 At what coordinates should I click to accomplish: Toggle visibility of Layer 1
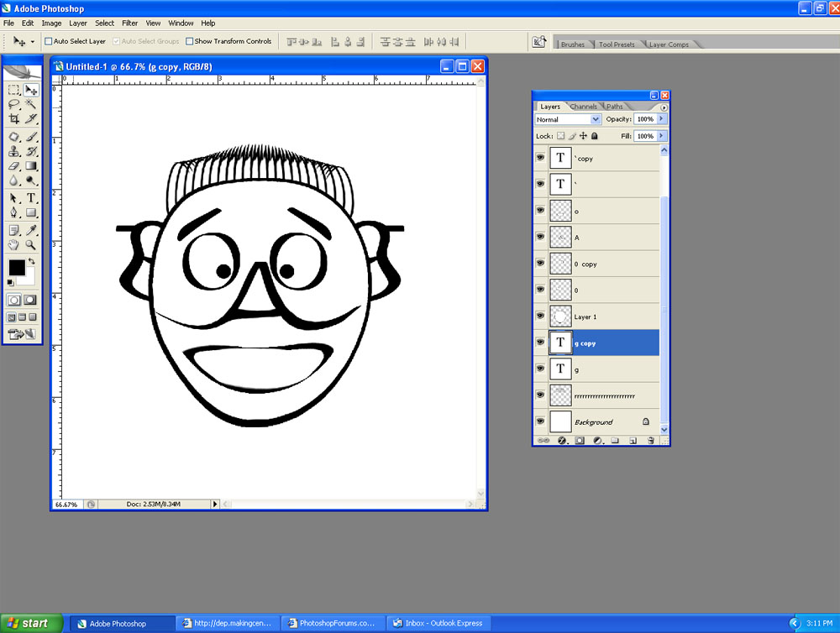point(540,316)
